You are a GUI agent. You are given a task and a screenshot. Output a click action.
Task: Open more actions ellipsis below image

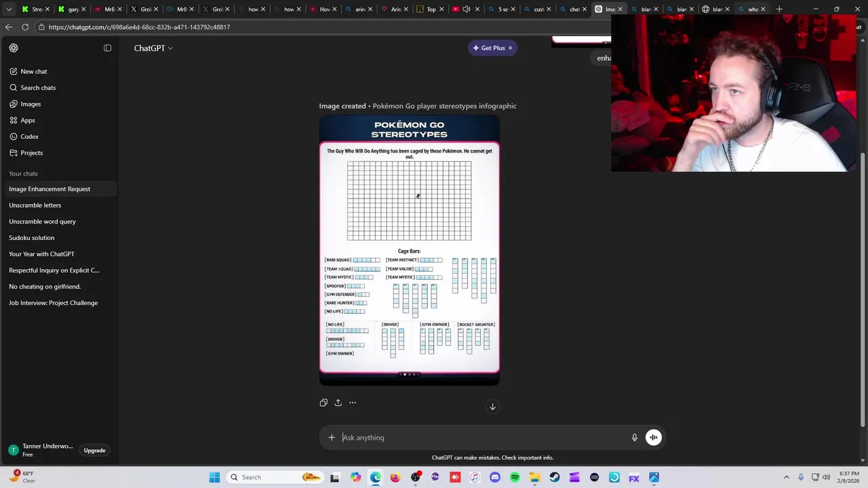pyautogui.click(x=353, y=403)
